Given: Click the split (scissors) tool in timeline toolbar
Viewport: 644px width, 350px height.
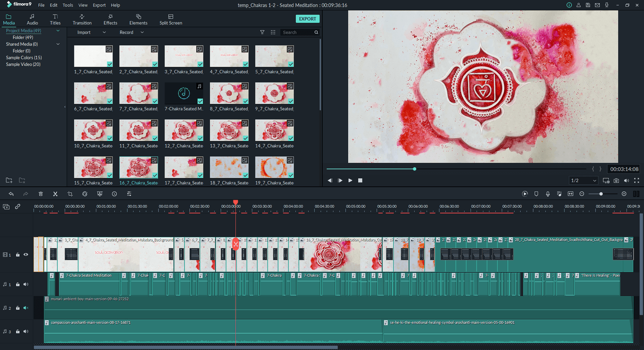Looking at the screenshot, I should pos(55,194).
